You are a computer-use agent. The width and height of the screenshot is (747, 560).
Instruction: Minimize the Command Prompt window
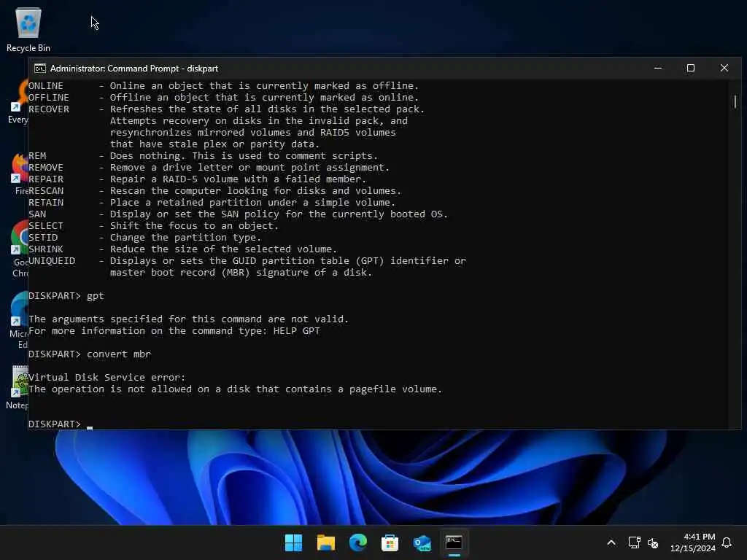[x=658, y=68]
